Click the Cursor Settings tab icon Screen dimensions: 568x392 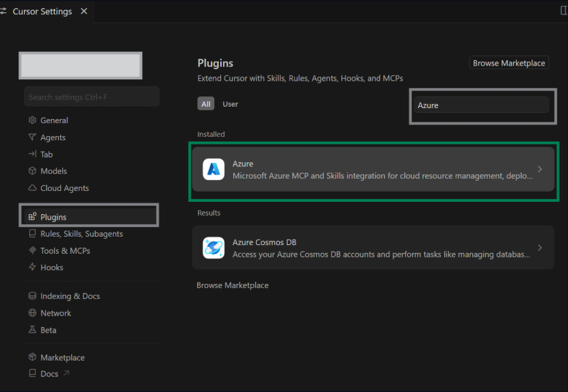point(3,11)
